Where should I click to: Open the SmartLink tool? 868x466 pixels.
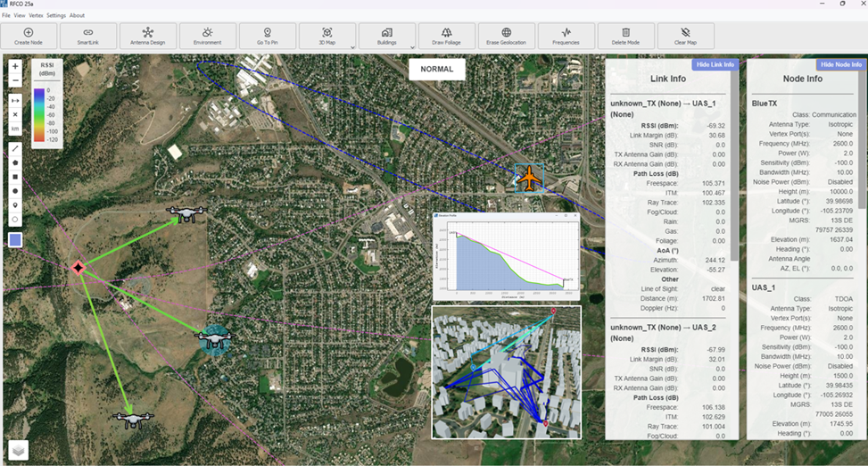[88, 36]
